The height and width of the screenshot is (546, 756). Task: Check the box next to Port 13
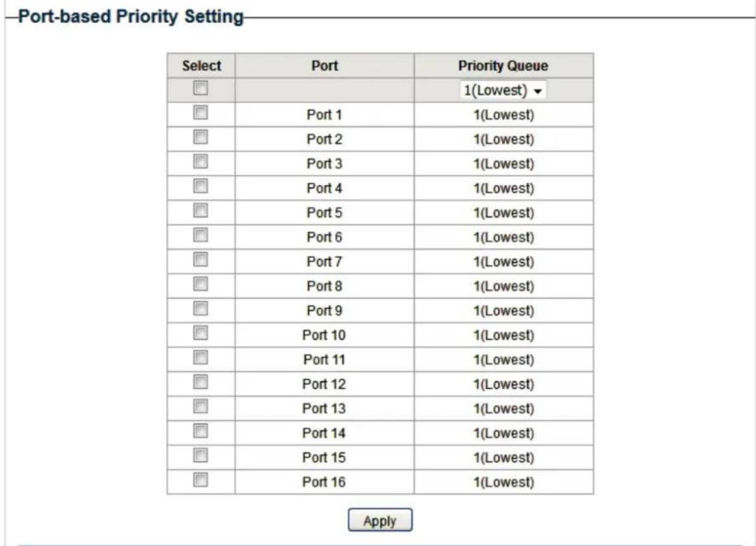[201, 406]
